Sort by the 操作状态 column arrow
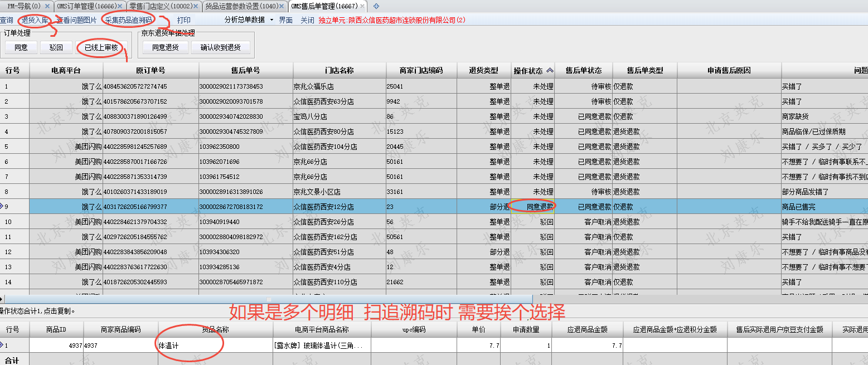 pos(550,71)
